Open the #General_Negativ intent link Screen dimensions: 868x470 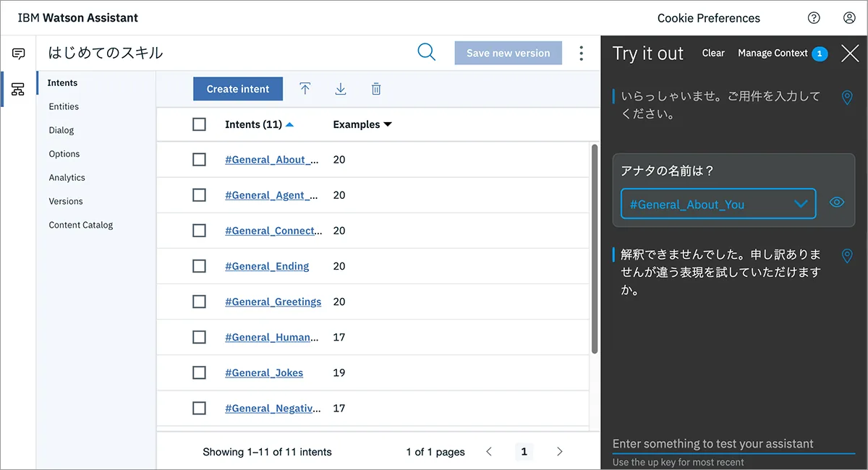point(273,409)
